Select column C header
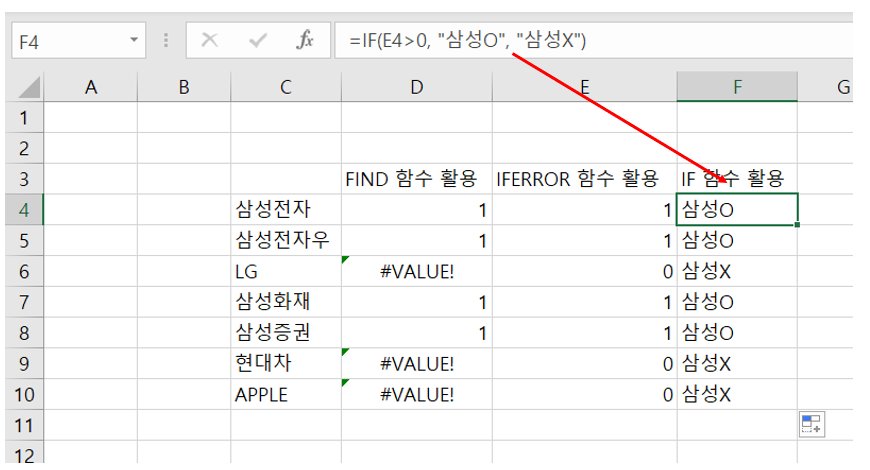 (x=286, y=87)
